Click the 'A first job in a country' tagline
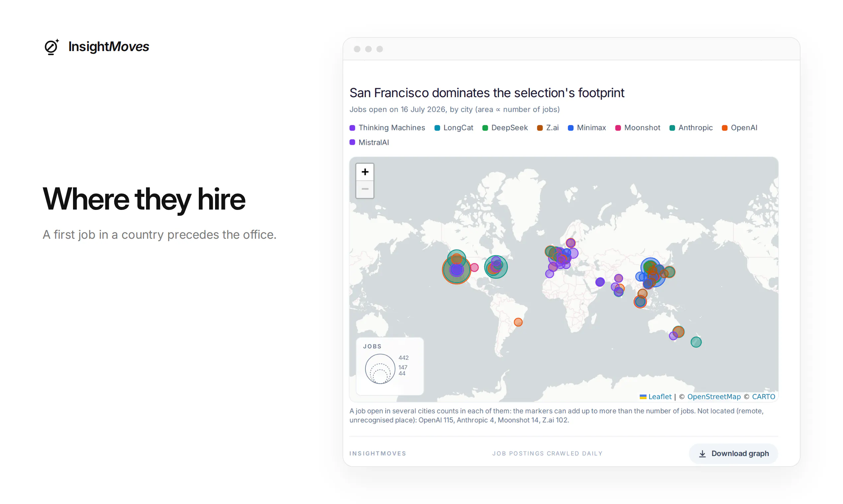Viewport: 843px width, 504px height. [x=159, y=235]
